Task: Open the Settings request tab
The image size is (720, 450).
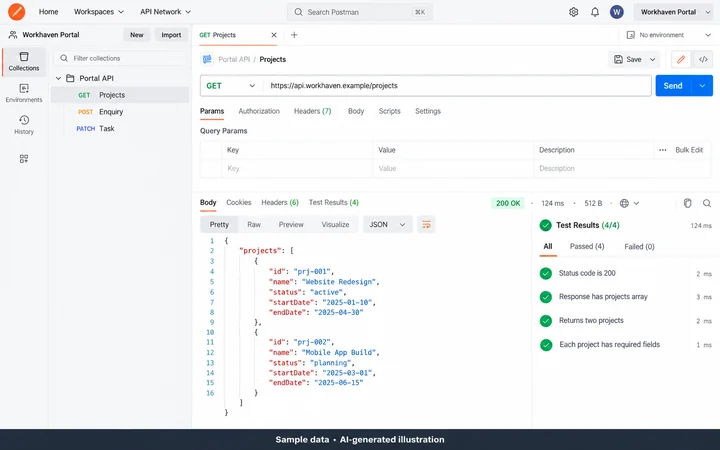Action: tap(428, 111)
